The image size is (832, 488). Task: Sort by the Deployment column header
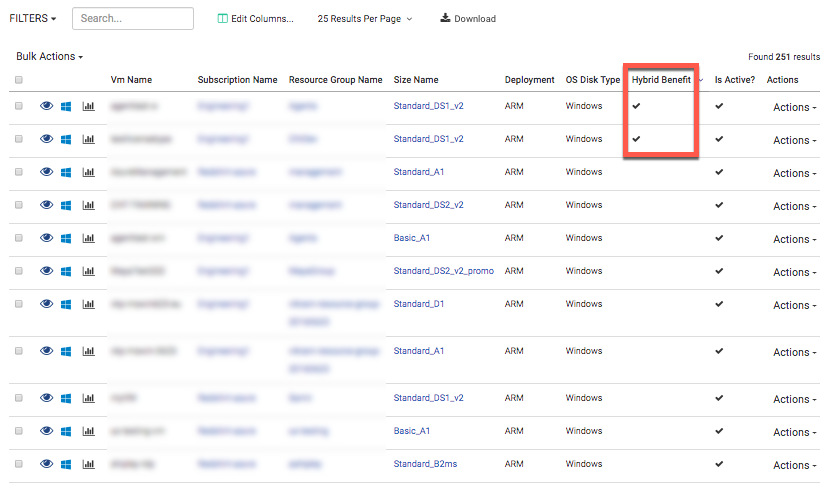click(530, 80)
